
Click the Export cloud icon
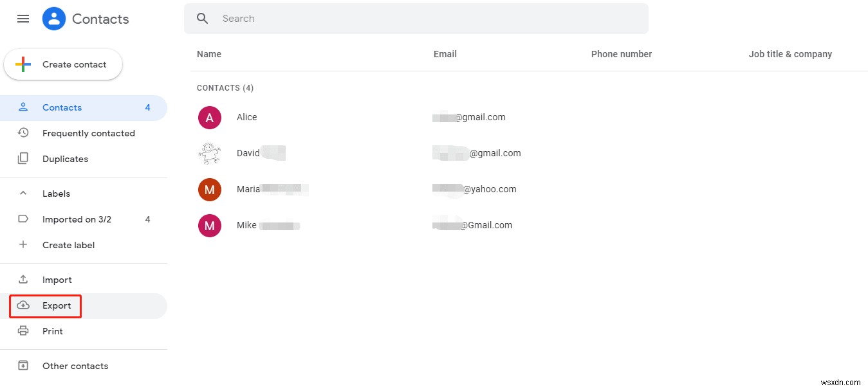coord(23,305)
